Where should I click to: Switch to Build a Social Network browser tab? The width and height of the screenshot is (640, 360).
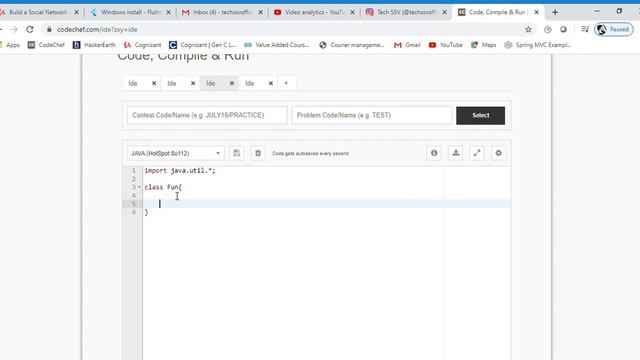click(37, 12)
